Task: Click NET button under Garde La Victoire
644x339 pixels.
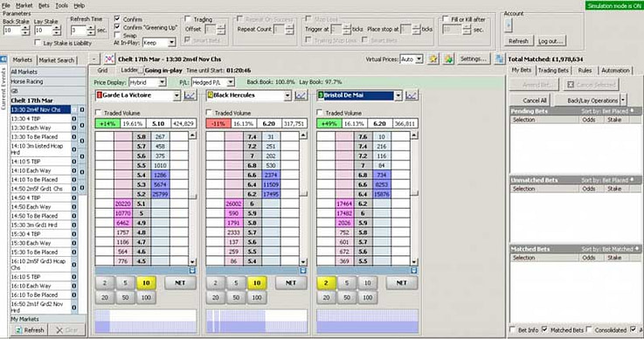Action: (x=180, y=283)
